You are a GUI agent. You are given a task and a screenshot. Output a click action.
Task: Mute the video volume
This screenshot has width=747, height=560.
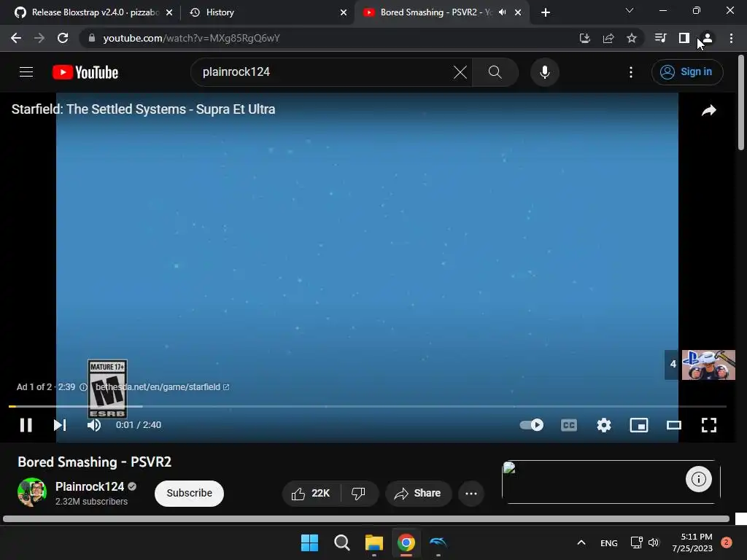(x=94, y=425)
